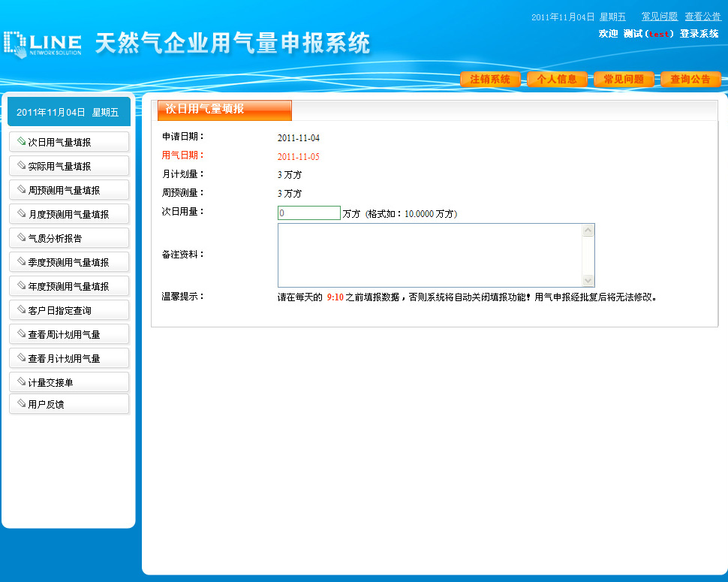728x582 pixels.
Task: Click pencil icon beside 客户日指定查询
Action: 21,310
